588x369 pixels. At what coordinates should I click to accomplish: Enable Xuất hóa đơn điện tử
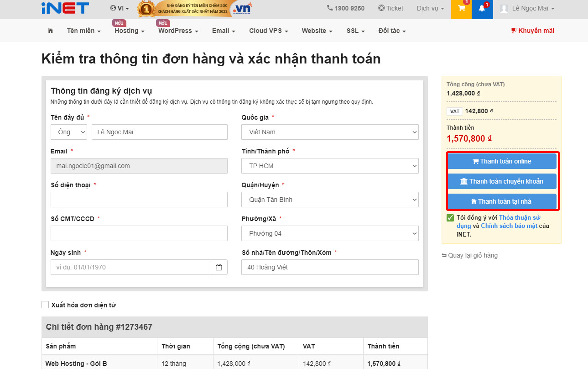[45, 305]
